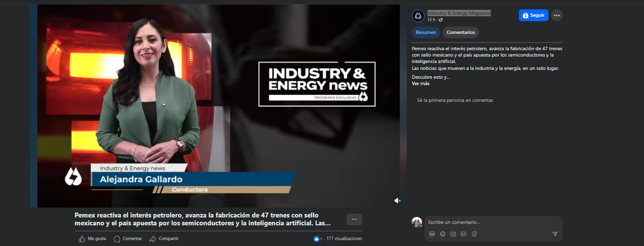The height and width of the screenshot is (246, 644).
Task: Attach a photo with the camera icon
Action: 453,234
